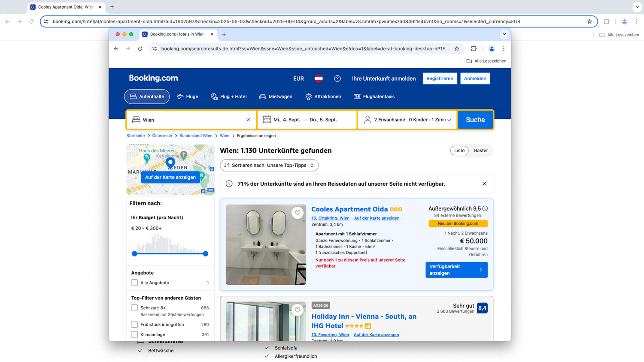
Task: Open the help question mark icon
Action: point(337,78)
